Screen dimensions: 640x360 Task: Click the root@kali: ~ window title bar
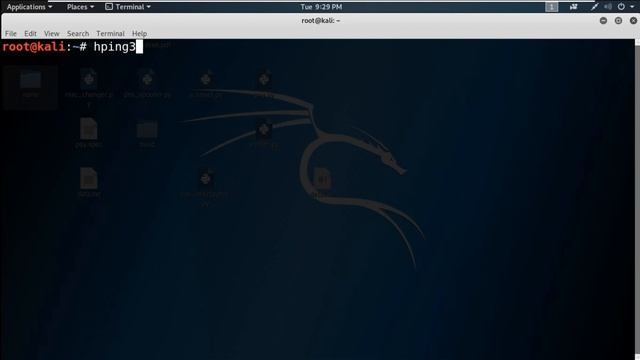pos(320,20)
